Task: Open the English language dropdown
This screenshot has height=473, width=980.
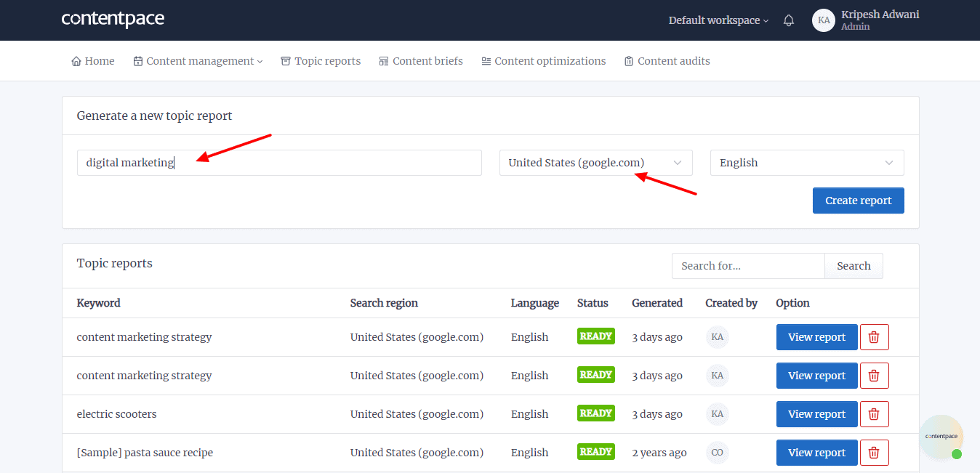Action: pos(806,163)
